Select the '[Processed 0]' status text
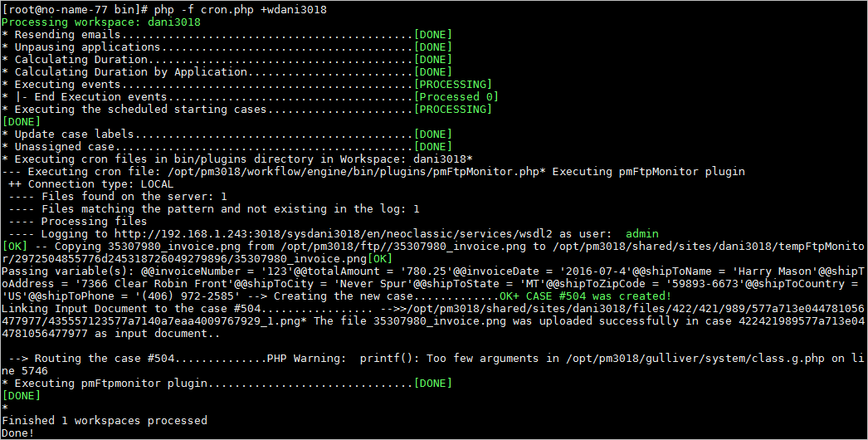 click(456, 97)
